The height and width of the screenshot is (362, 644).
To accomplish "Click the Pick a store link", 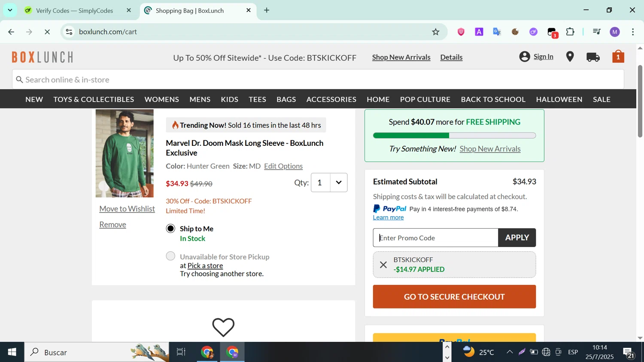I will click(205, 265).
